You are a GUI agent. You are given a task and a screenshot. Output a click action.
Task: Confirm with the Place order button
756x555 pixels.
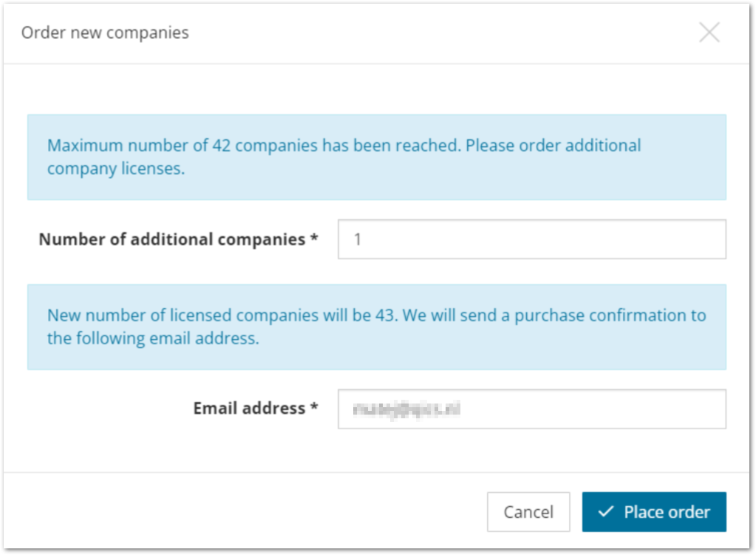coord(654,511)
